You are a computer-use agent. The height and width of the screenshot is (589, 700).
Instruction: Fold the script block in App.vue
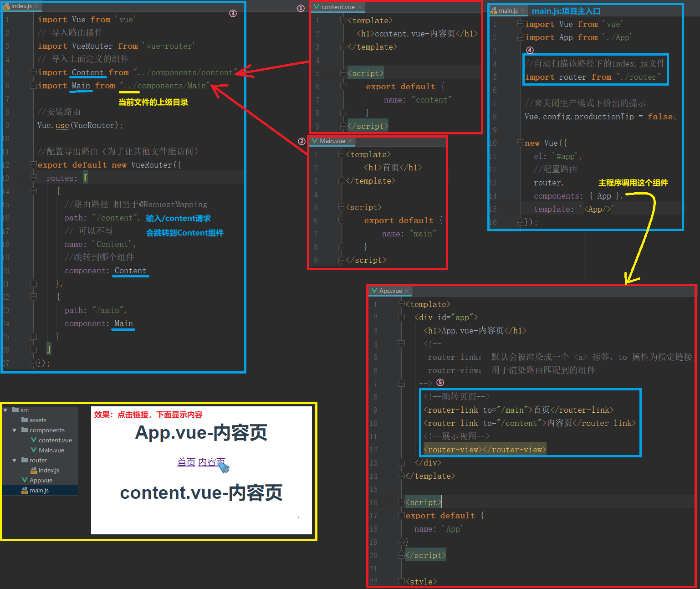point(401,502)
